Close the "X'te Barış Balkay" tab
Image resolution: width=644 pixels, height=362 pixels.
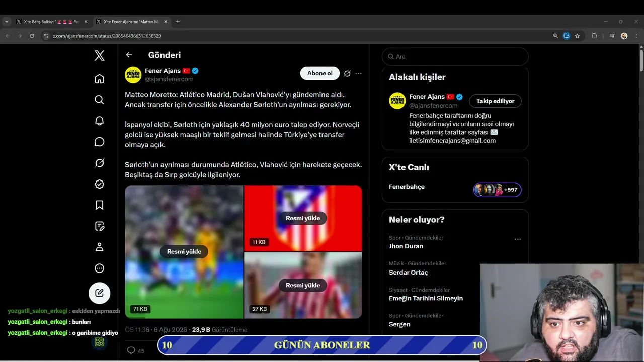click(86, 22)
